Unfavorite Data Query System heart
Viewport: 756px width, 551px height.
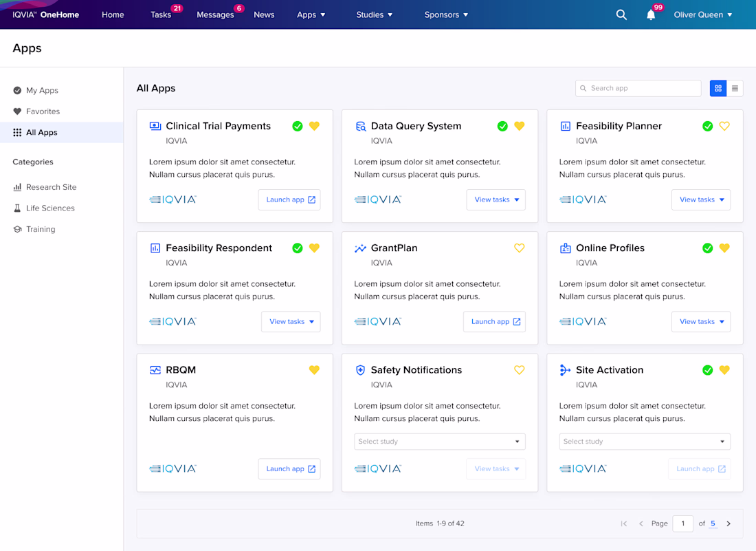[x=520, y=126]
